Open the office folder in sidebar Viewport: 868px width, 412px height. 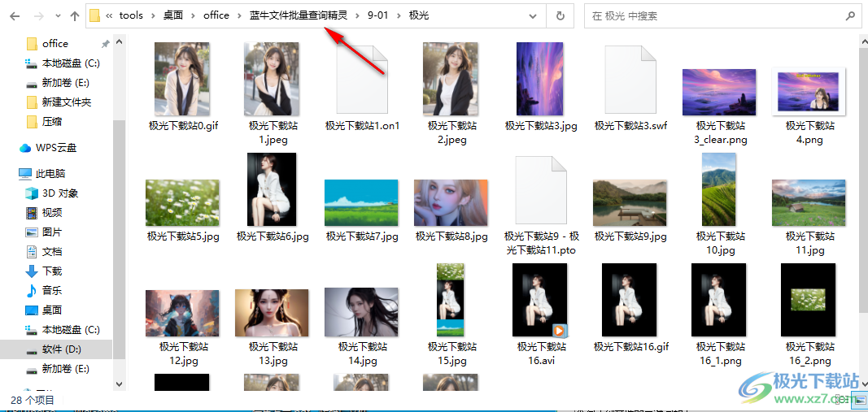click(x=55, y=44)
